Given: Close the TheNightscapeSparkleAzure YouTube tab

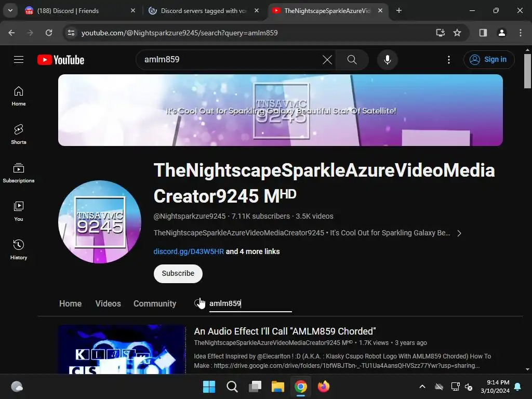Looking at the screenshot, I should pos(380,10).
